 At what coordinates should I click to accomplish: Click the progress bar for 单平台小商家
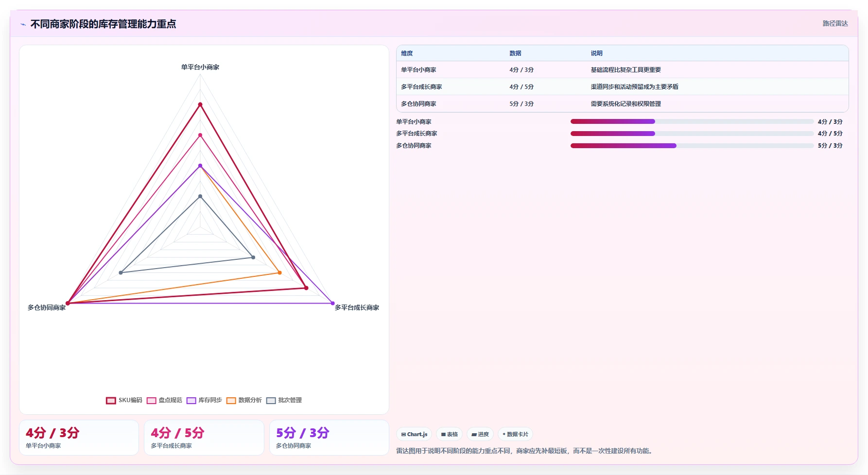(x=692, y=121)
